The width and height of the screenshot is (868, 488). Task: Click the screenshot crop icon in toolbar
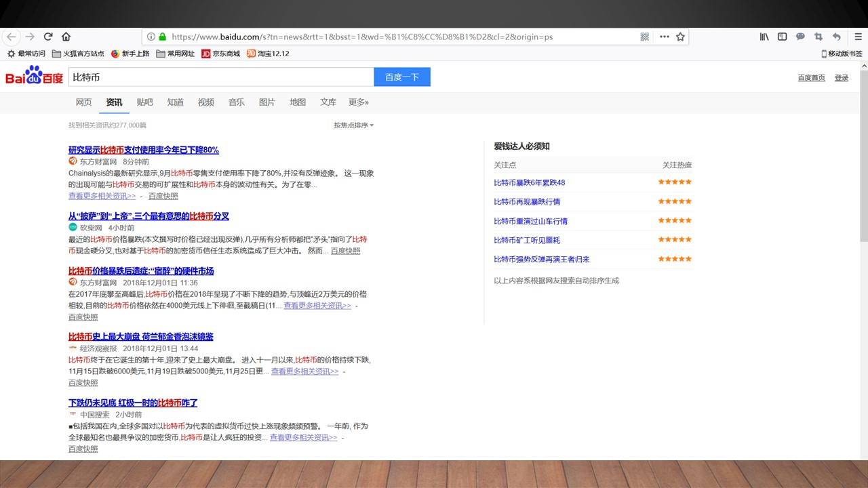818,37
